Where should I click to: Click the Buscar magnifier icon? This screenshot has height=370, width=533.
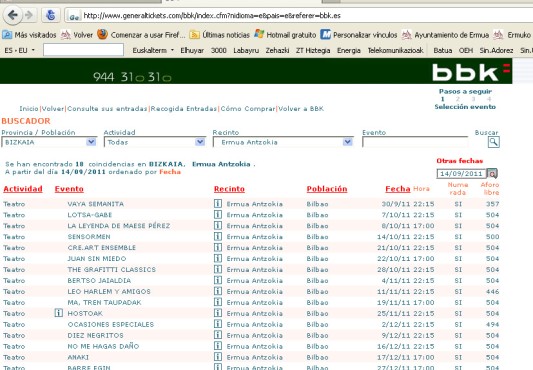click(494, 142)
